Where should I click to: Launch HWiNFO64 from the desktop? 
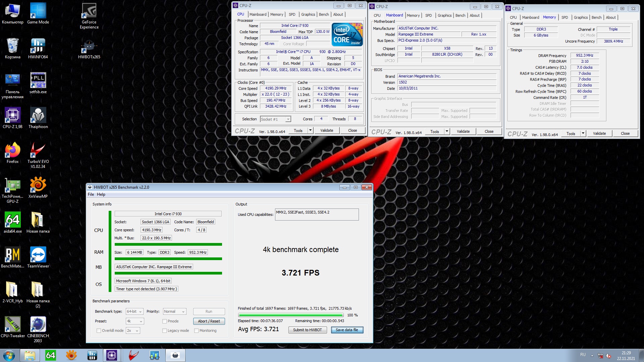[38, 48]
